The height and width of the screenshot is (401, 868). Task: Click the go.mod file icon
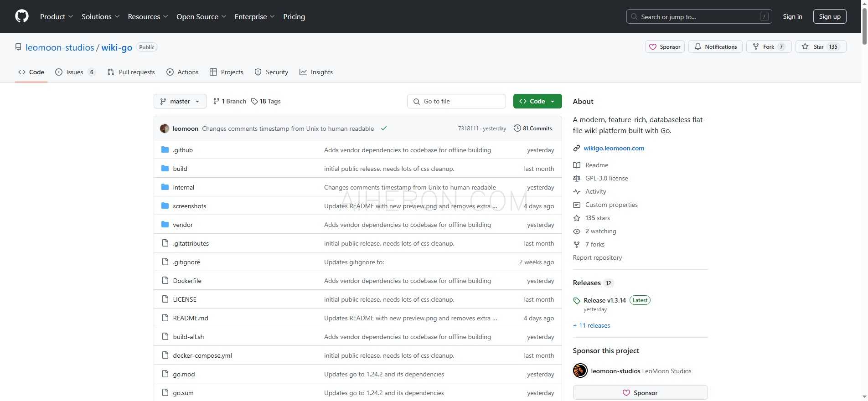coord(165,374)
